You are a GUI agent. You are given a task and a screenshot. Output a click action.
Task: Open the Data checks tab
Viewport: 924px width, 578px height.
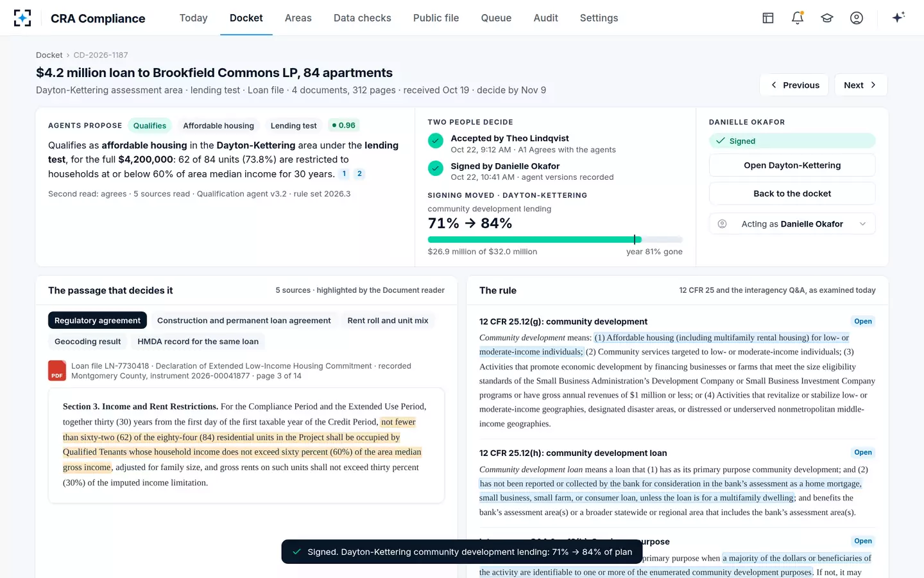pyautogui.click(x=363, y=18)
